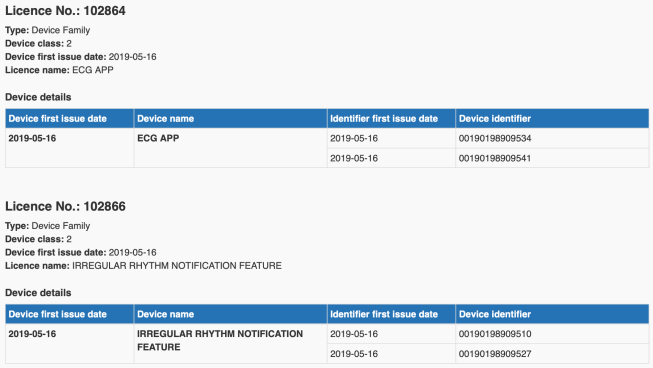Click the second Device details subheading

(38, 293)
